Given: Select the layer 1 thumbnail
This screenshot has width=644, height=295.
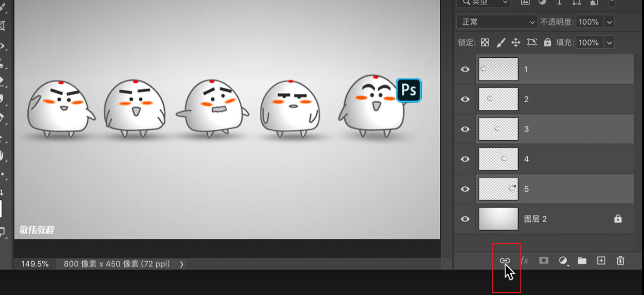Looking at the screenshot, I should 498,69.
